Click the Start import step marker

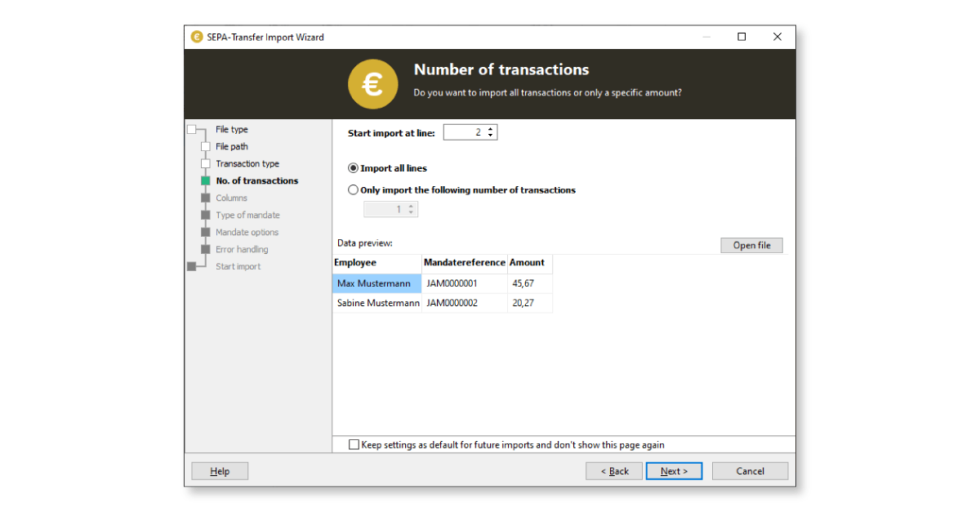click(192, 266)
